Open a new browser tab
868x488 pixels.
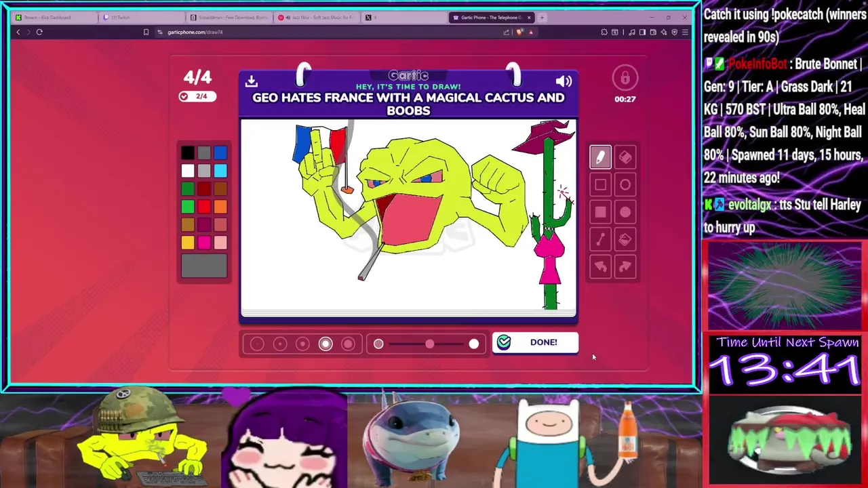(x=542, y=17)
